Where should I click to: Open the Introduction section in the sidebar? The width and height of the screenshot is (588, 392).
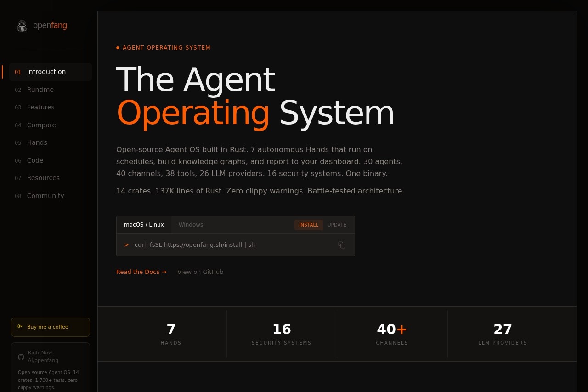[x=46, y=72]
